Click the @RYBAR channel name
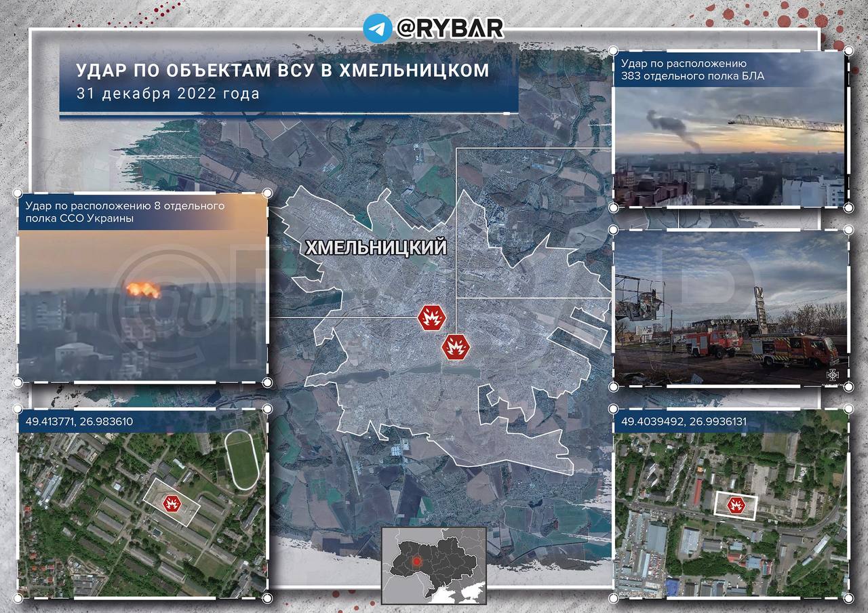 tap(449, 28)
